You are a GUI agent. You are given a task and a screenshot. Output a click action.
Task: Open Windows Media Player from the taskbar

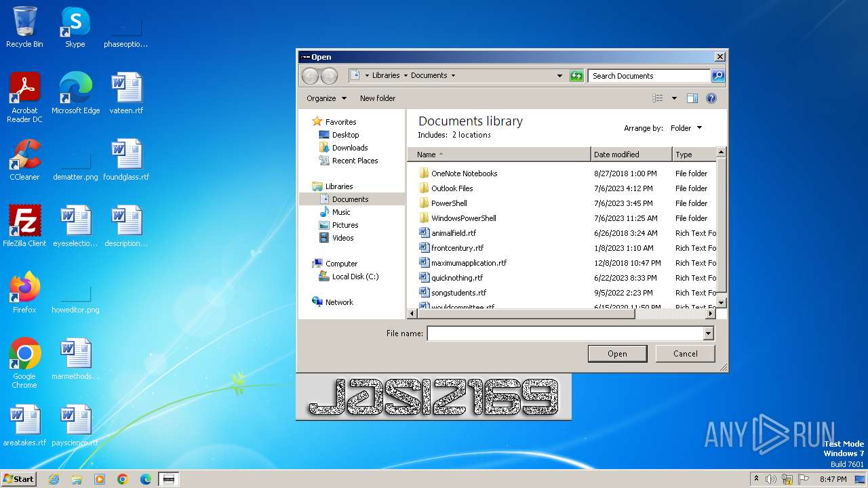(100, 479)
